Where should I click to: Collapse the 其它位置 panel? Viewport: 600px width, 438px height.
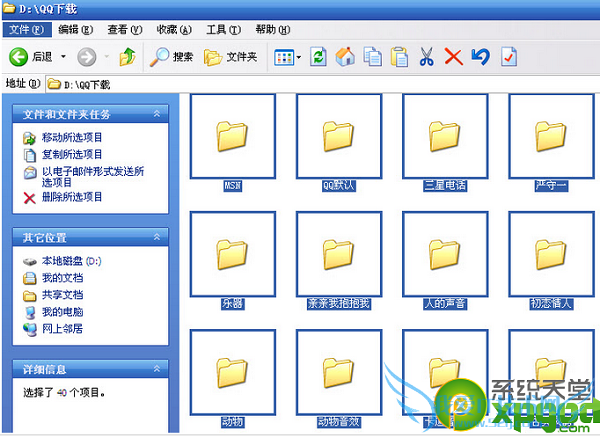[x=157, y=237]
